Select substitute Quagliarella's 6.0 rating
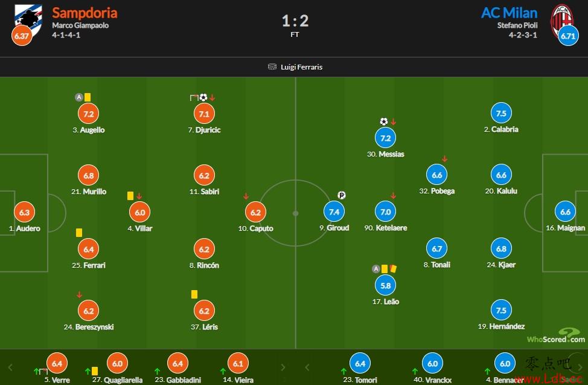This screenshot has width=588, height=385. tap(117, 364)
